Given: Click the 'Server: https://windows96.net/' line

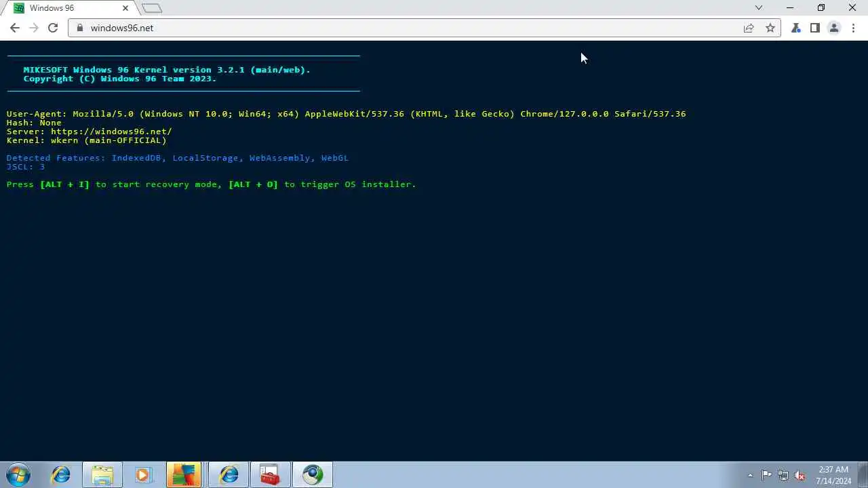Looking at the screenshot, I should tap(90, 131).
